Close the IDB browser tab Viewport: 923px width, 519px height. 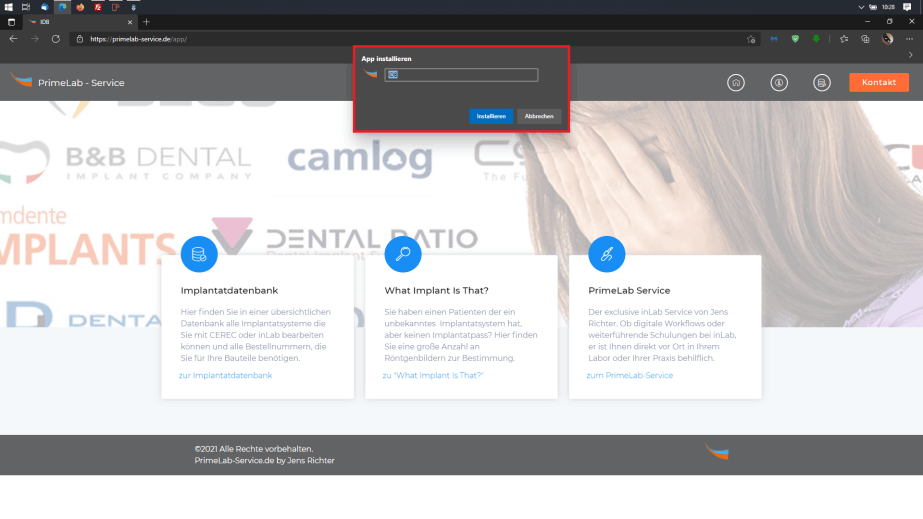[x=130, y=21]
